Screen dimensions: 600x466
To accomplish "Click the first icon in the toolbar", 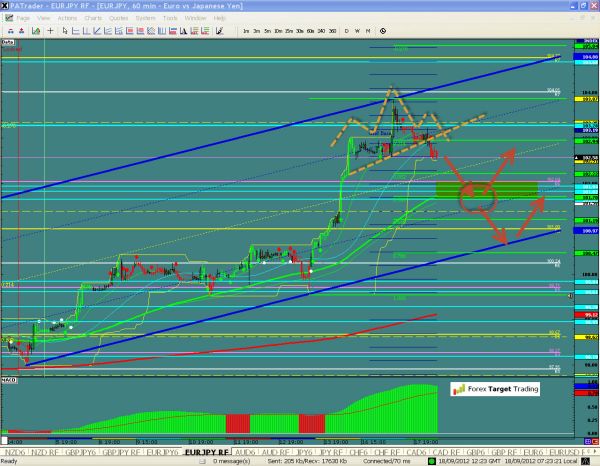I will tap(8, 32).
